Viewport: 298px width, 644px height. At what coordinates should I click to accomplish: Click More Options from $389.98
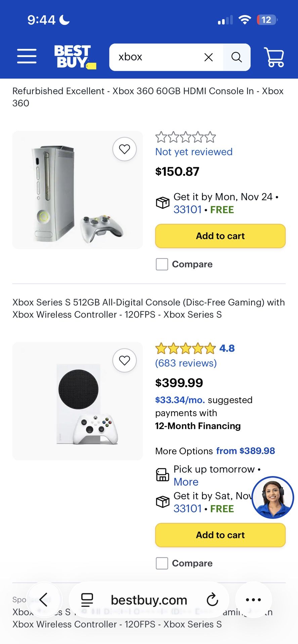pyautogui.click(x=245, y=451)
